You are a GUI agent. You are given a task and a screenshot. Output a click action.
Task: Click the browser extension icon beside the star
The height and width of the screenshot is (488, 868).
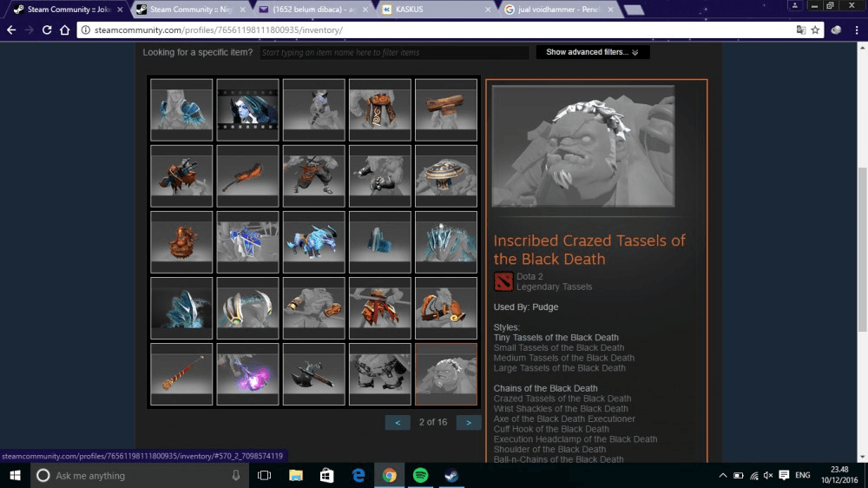pos(836,30)
